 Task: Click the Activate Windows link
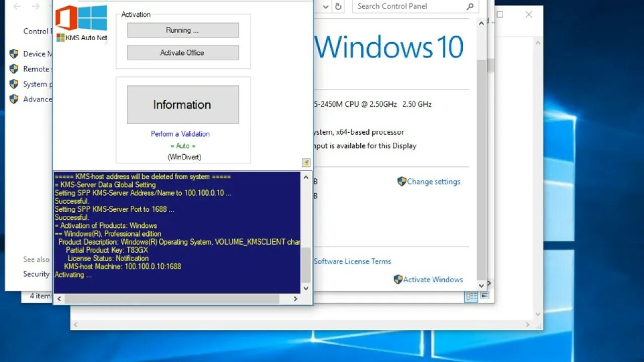click(433, 280)
